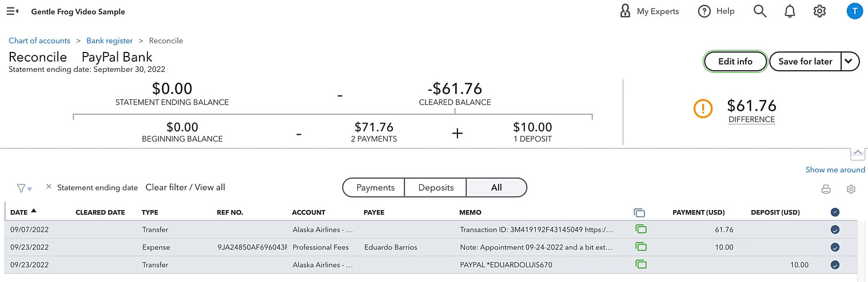Collapse the reconcile summary panel chevron
The width and height of the screenshot is (868, 282).
[x=858, y=154]
